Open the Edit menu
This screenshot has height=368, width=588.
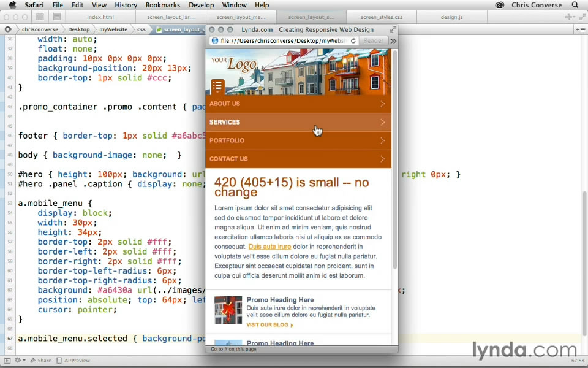pyautogui.click(x=78, y=5)
